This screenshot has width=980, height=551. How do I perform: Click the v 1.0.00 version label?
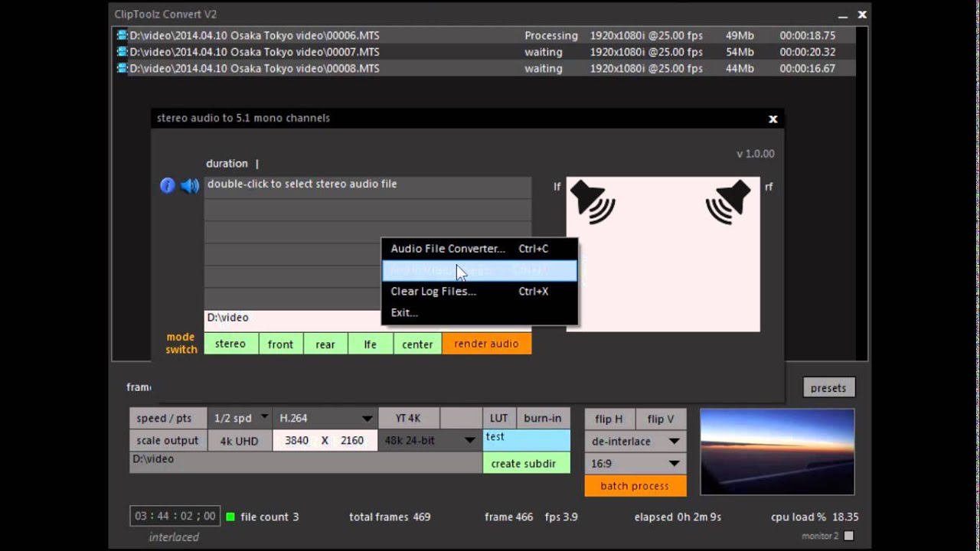[x=756, y=154]
